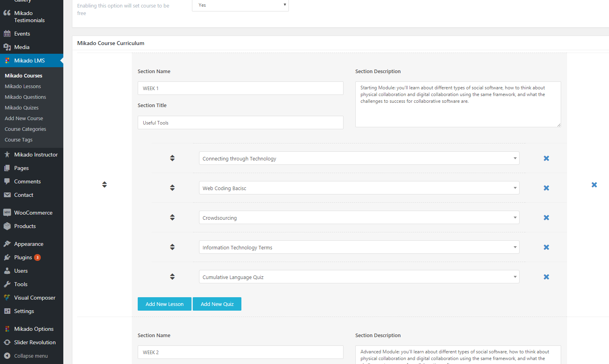Open Mikado Courses submenu item
The image size is (609, 364).
point(23,75)
